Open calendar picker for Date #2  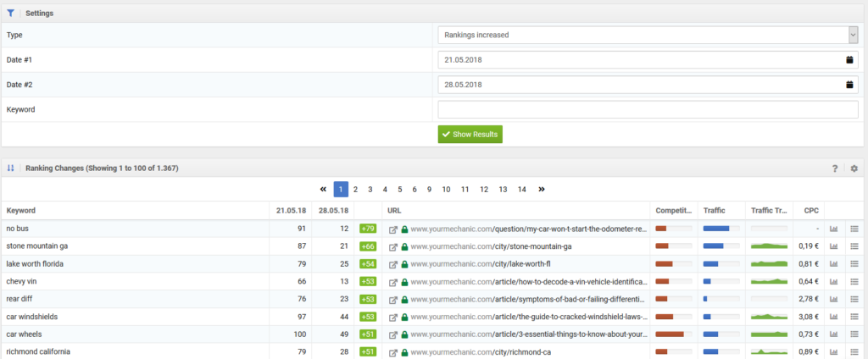coord(849,85)
